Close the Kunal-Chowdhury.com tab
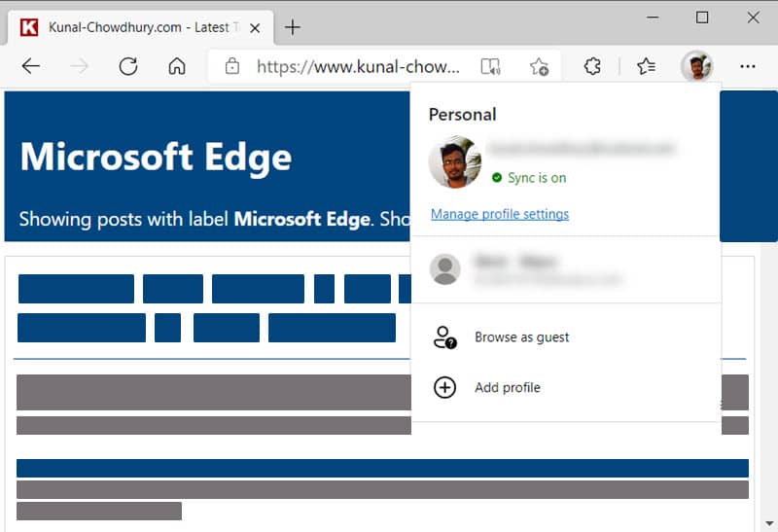Viewport: 778px width, 532px height. [255, 28]
